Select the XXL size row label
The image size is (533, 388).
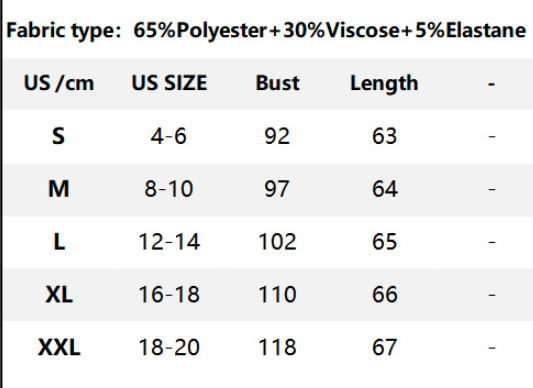pos(59,348)
